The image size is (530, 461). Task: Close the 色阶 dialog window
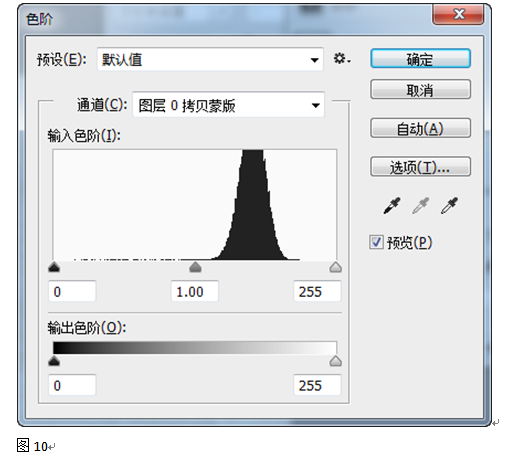pos(458,14)
